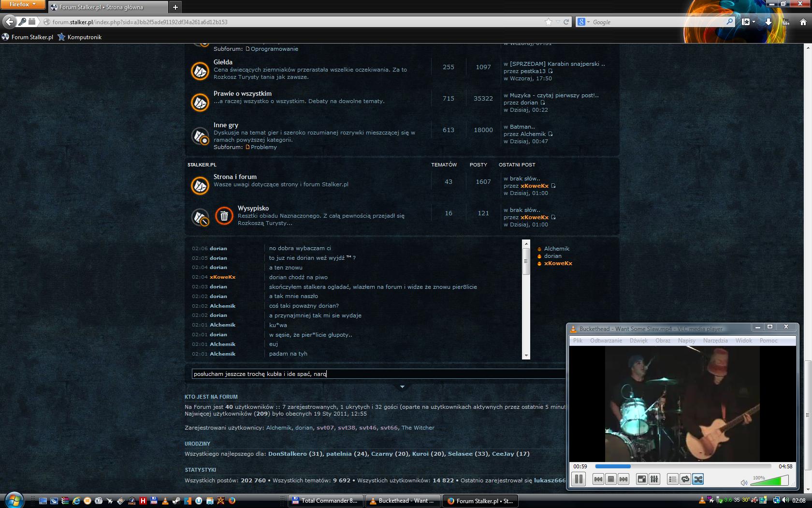Launch Steam from quick launch

[x=176, y=501]
